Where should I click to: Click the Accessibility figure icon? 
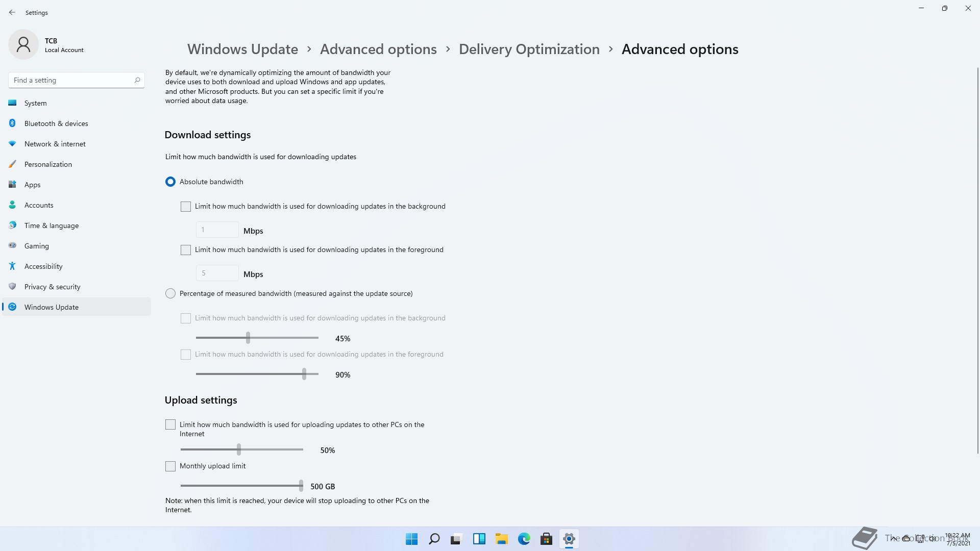(x=12, y=266)
